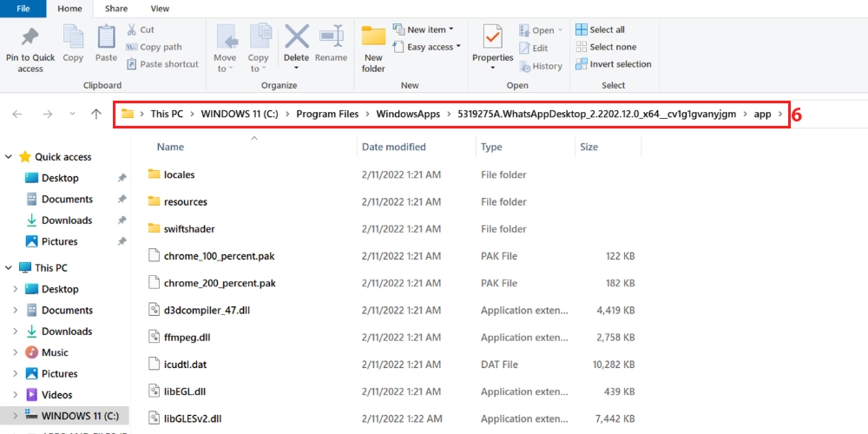Viewport: 868px width, 434px height.
Task: Open the Properties dropdown arrow
Action: tap(493, 68)
